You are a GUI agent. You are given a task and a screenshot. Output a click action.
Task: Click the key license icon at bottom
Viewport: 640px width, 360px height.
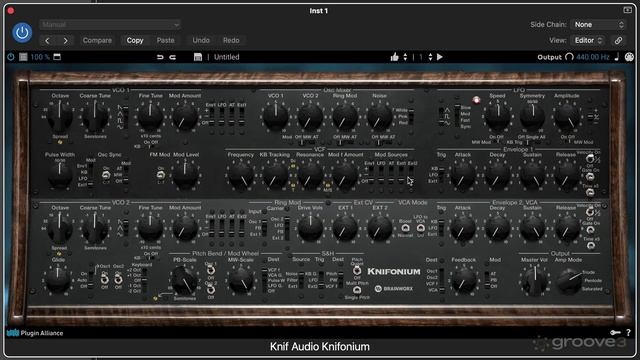(615, 333)
